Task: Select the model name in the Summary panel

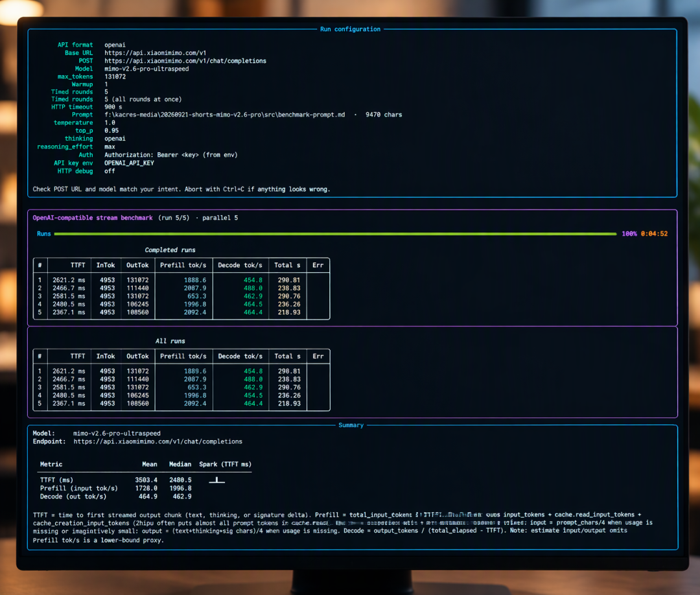Action: [117, 434]
